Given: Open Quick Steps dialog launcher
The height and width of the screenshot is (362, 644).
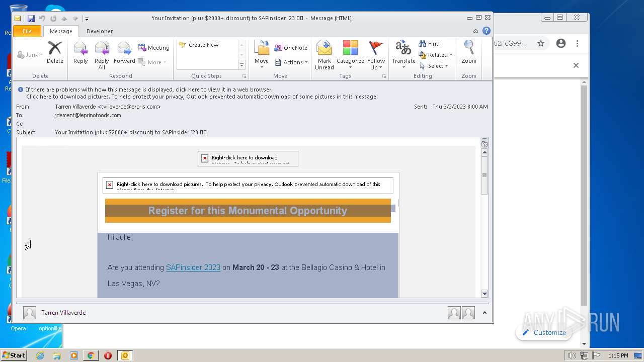Looking at the screenshot, I should point(245,76).
